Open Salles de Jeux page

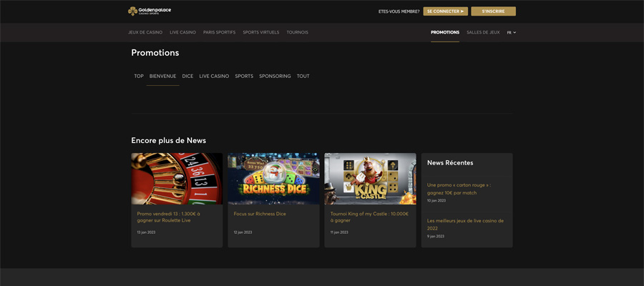[483, 32]
